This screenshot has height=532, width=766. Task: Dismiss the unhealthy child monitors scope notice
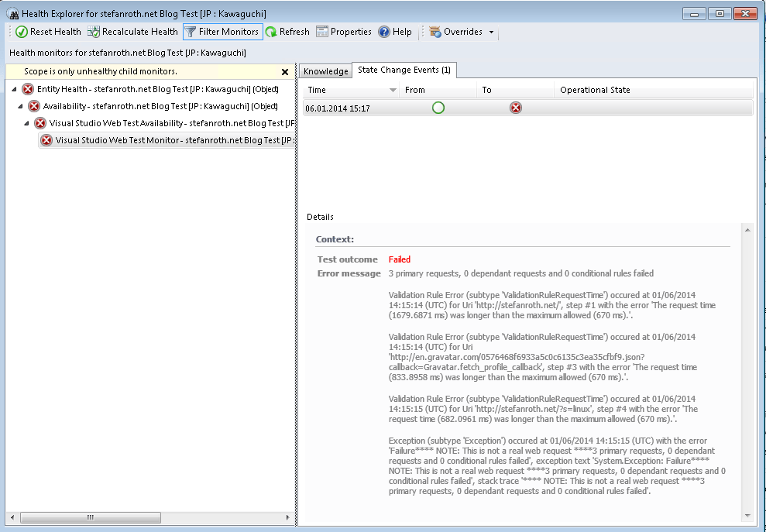tap(285, 72)
